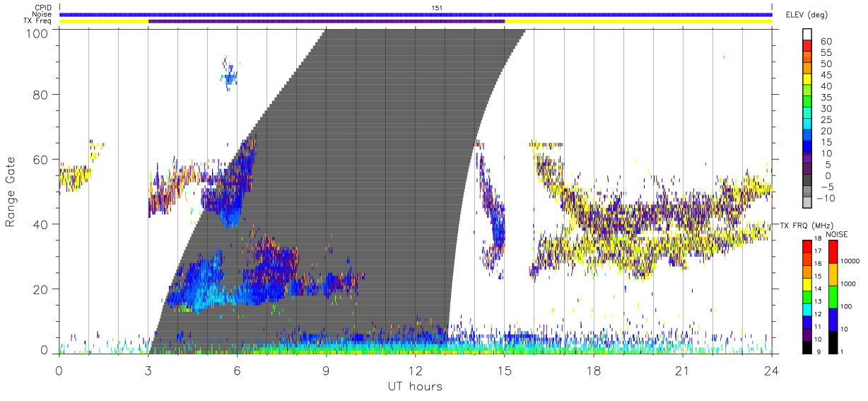This screenshot has height=401, width=868.
Task: Click the cyan swatch in ELEV colorbar
Action: coord(808,124)
